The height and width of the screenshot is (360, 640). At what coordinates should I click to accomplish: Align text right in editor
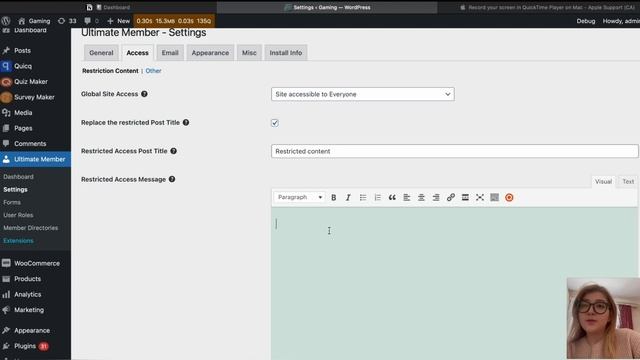[436, 198]
